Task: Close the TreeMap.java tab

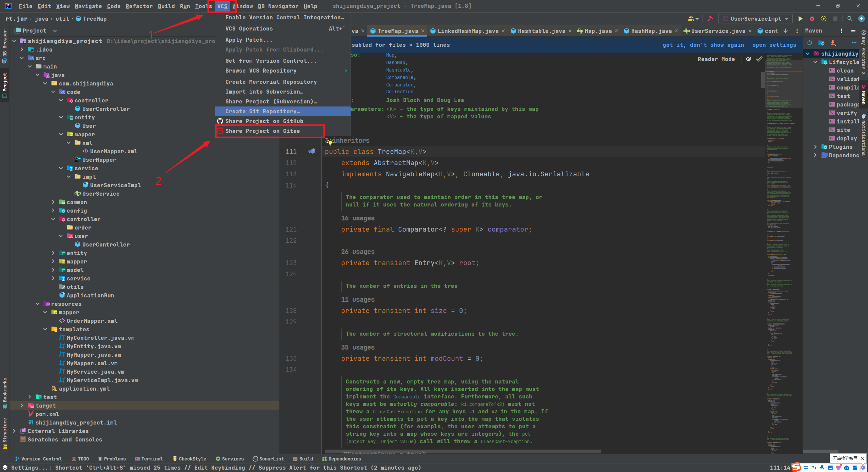Action: tap(423, 31)
